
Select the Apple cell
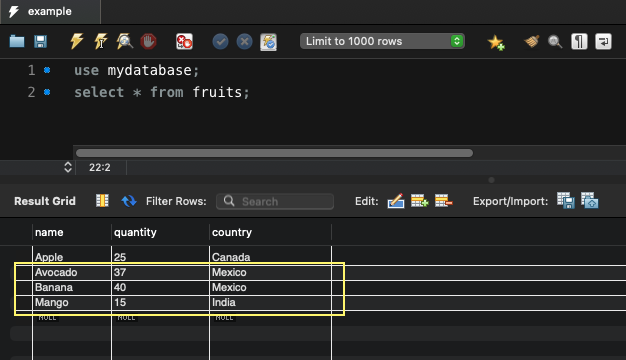pyautogui.click(x=72, y=257)
